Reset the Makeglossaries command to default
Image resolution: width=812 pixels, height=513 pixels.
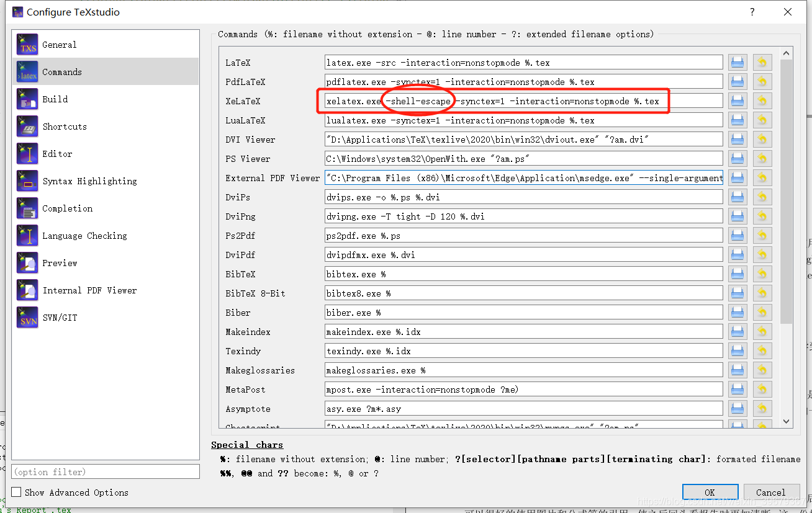click(762, 370)
